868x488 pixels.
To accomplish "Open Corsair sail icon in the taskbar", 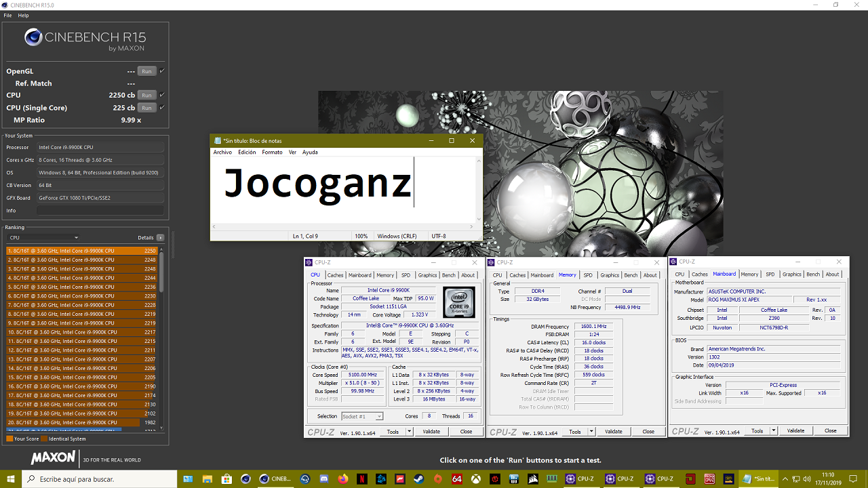I will [x=533, y=479].
